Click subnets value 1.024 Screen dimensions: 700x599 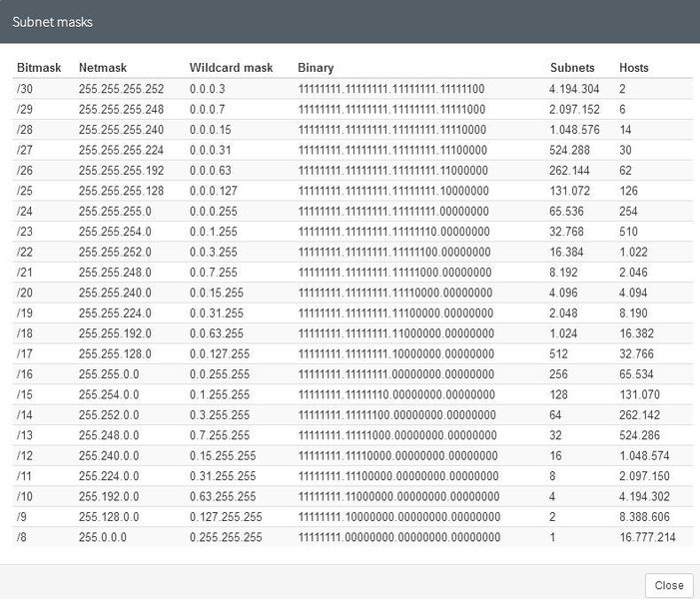point(563,333)
